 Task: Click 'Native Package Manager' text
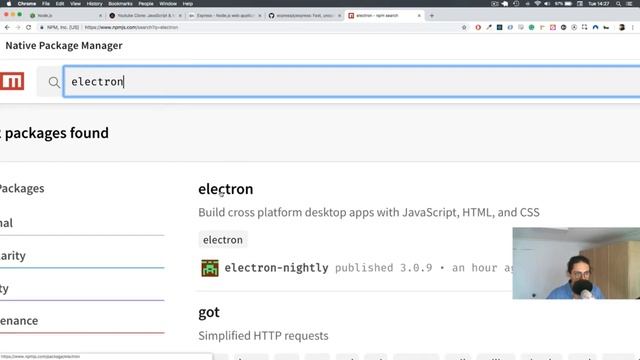coord(64,45)
